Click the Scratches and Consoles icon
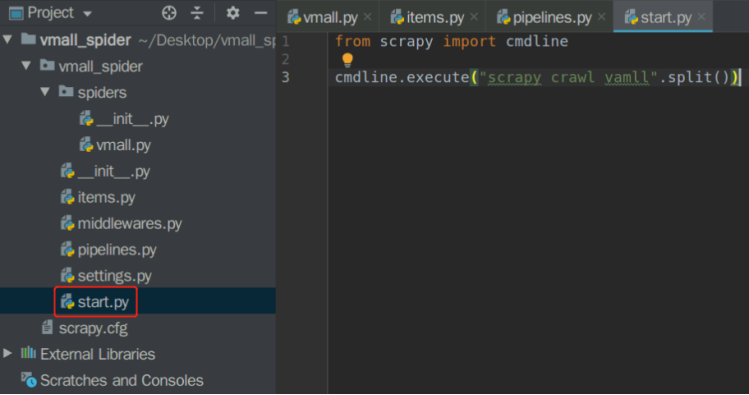This screenshot has height=395, width=749. 28,380
